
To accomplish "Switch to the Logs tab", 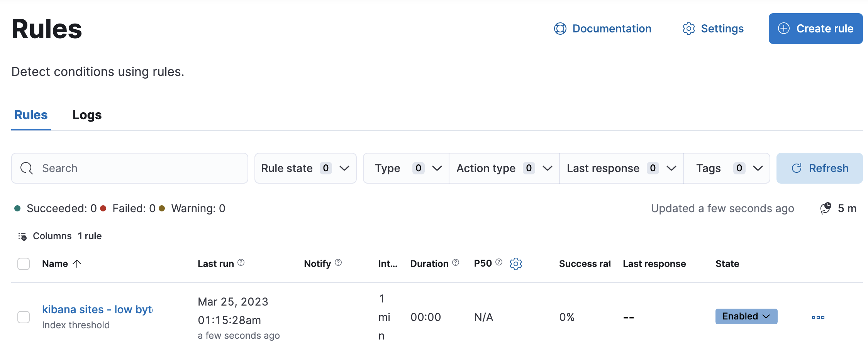I will (86, 115).
